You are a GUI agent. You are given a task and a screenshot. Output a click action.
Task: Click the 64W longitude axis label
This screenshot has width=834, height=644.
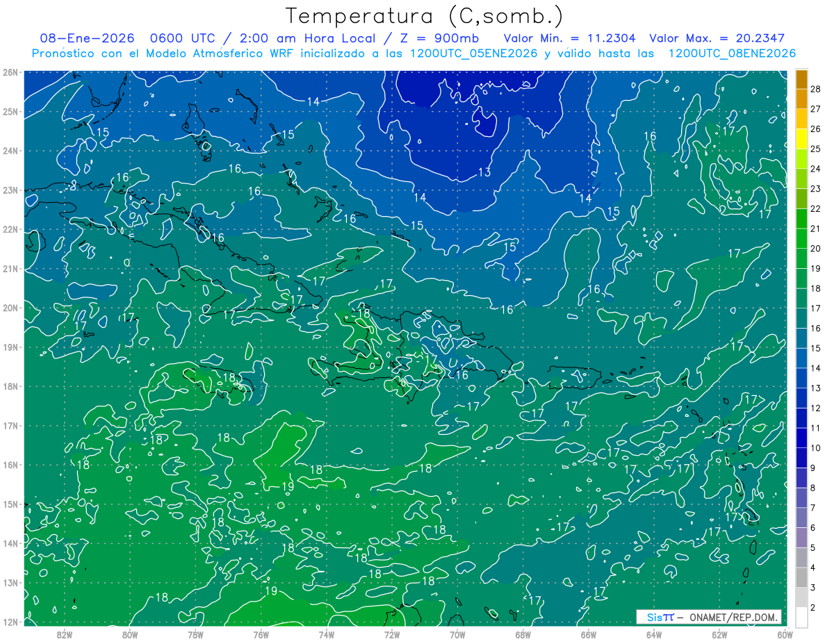point(654,634)
